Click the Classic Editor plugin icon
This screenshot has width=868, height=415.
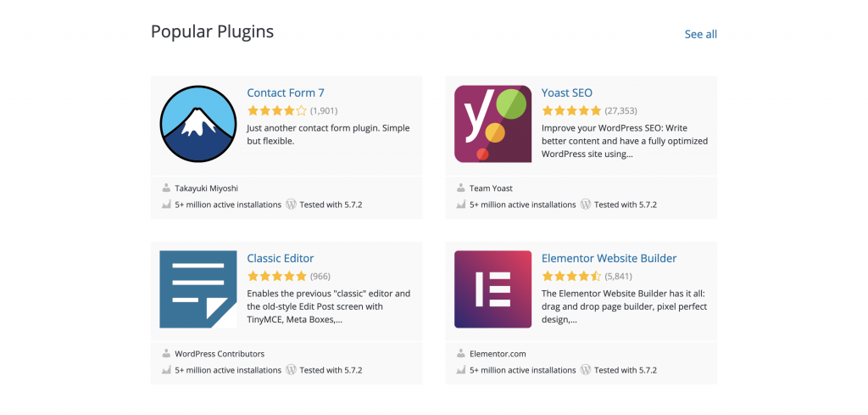pyautogui.click(x=198, y=289)
